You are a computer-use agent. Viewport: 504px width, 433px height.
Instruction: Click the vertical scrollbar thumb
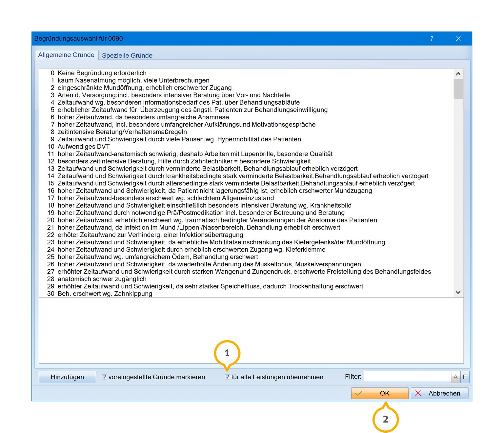[458, 89]
